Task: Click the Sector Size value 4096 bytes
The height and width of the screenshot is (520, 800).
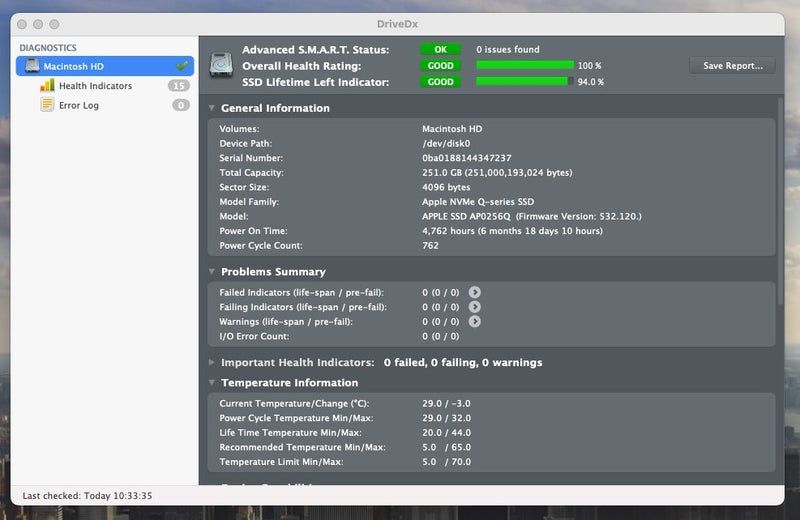Action: [x=446, y=187]
